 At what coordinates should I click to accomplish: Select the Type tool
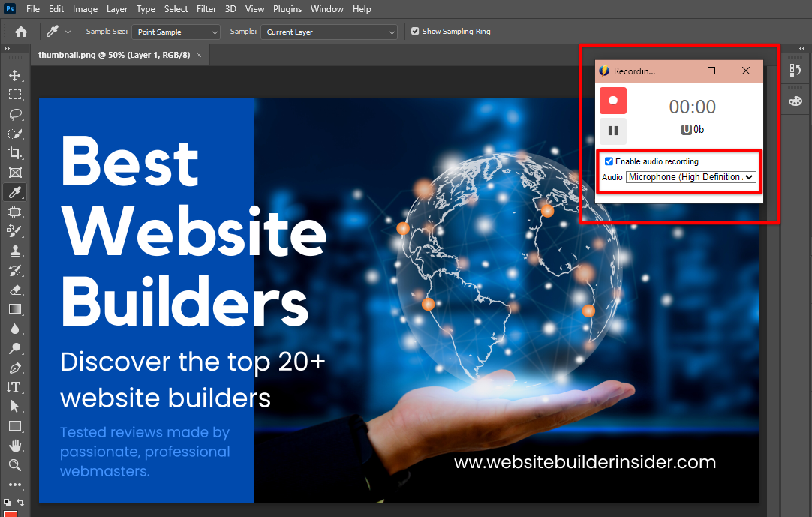pyautogui.click(x=14, y=387)
